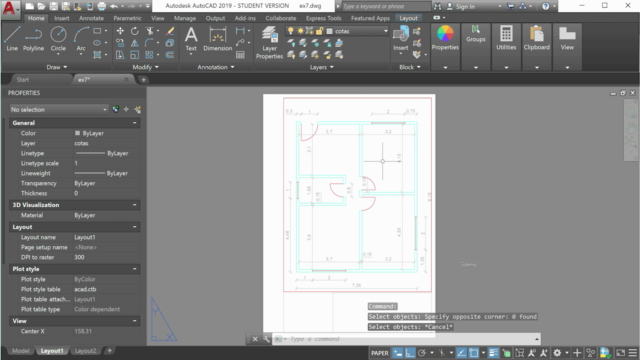Click the Rectangular Array tool icon
The image size is (640, 360).
[x=149, y=55]
